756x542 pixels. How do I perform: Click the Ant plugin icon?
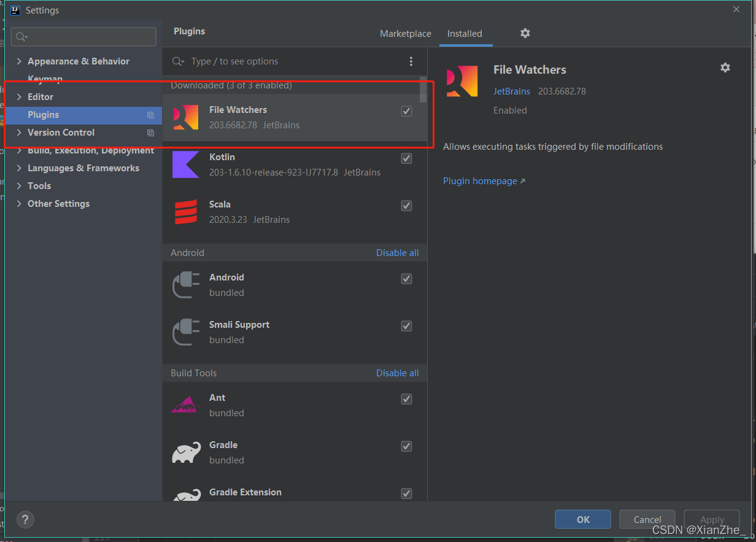(186, 405)
